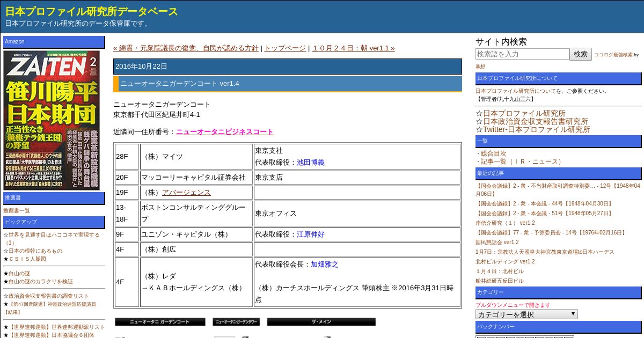Open 世界連邦運動 日本協議会６団体 link
This screenshot has width=644, height=338.
coord(52,335)
